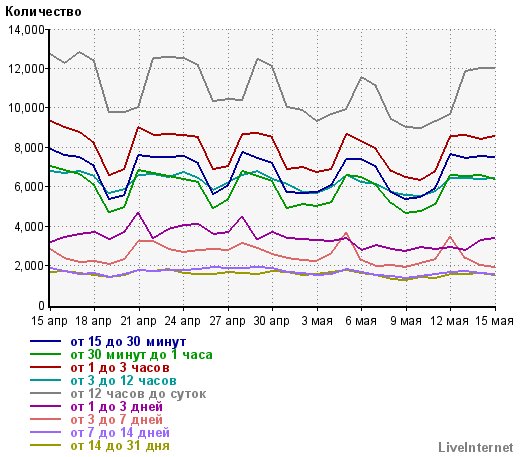The width and height of the screenshot is (520, 457).
Task: Select the legend text 'от 1 до 3 часов'
Action: [120, 368]
